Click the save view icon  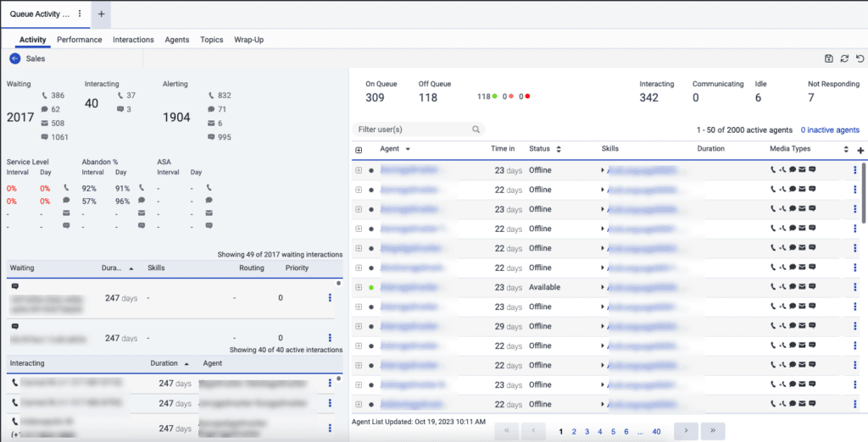point(829,58)
